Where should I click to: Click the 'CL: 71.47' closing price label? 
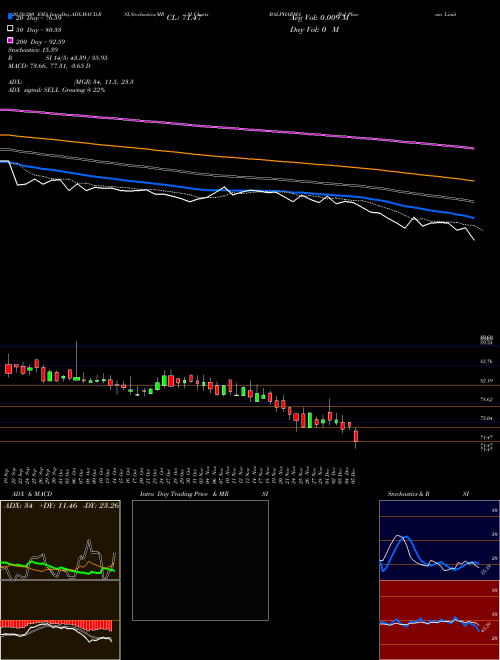(186, 18)
